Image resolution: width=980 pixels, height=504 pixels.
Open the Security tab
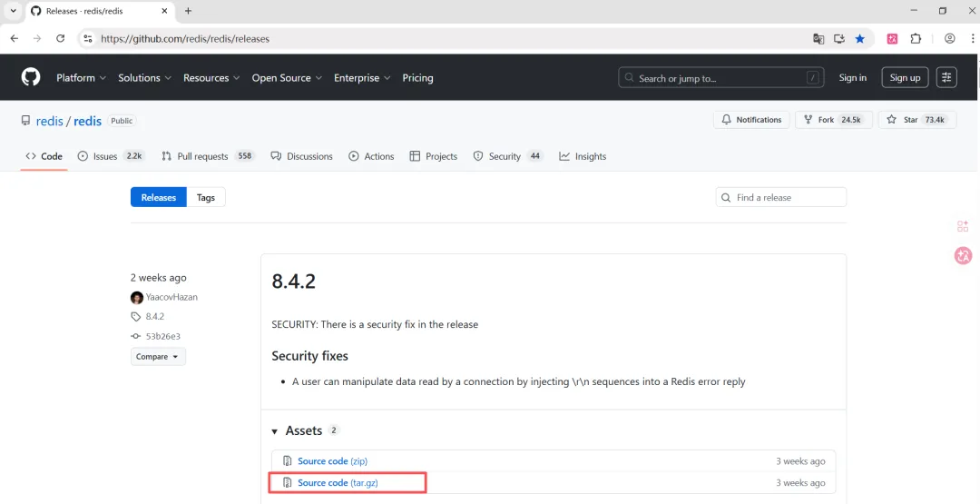[507, 156]
